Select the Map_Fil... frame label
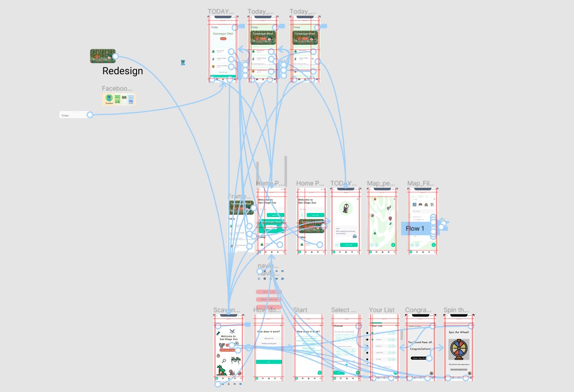This screenshot has width=574, height=392. coord(421,183)
